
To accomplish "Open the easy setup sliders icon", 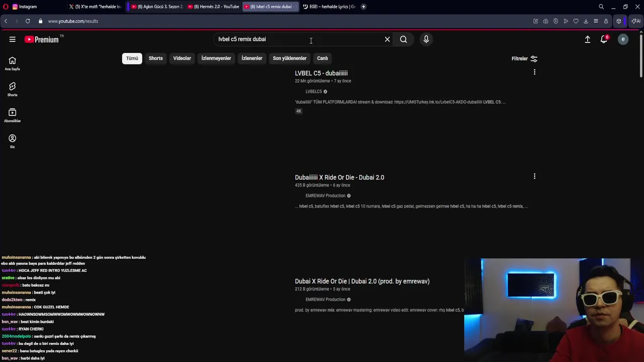I will coord(596,21).
